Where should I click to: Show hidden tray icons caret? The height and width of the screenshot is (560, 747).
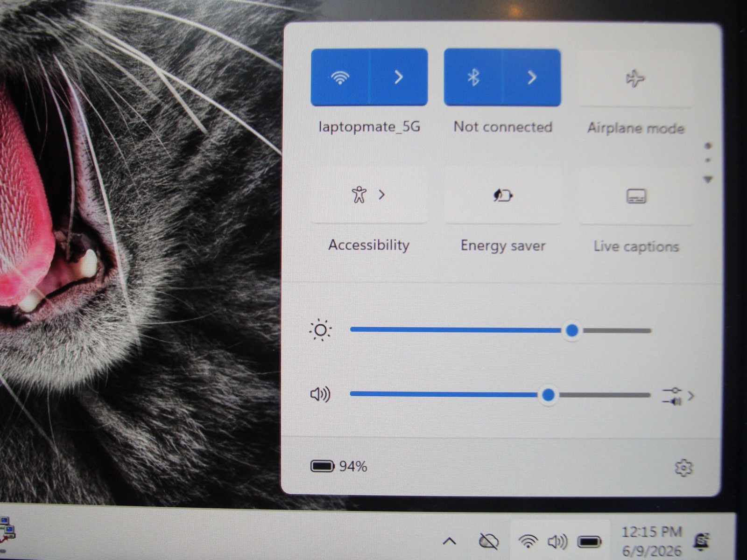(449, 541)
